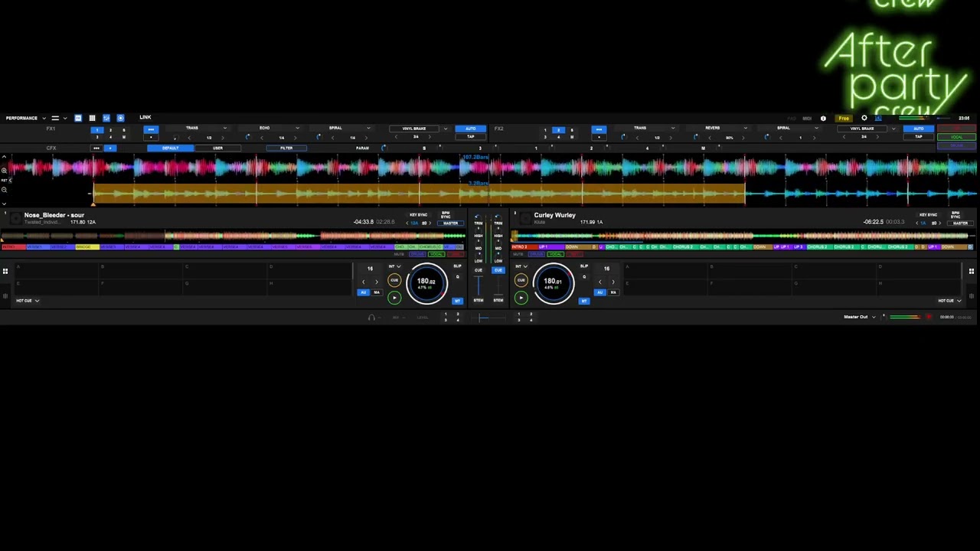Decrease FX1 TRANS beat with left arrow

coord(189,138)
